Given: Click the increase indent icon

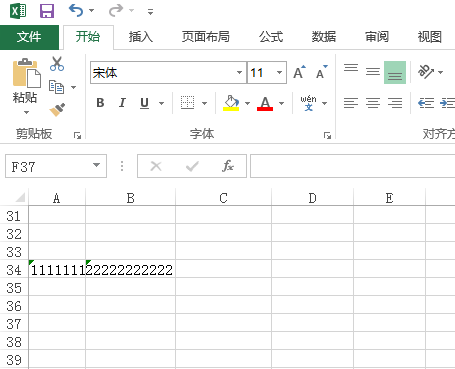Looking at the screenshot, I should 447,103.
